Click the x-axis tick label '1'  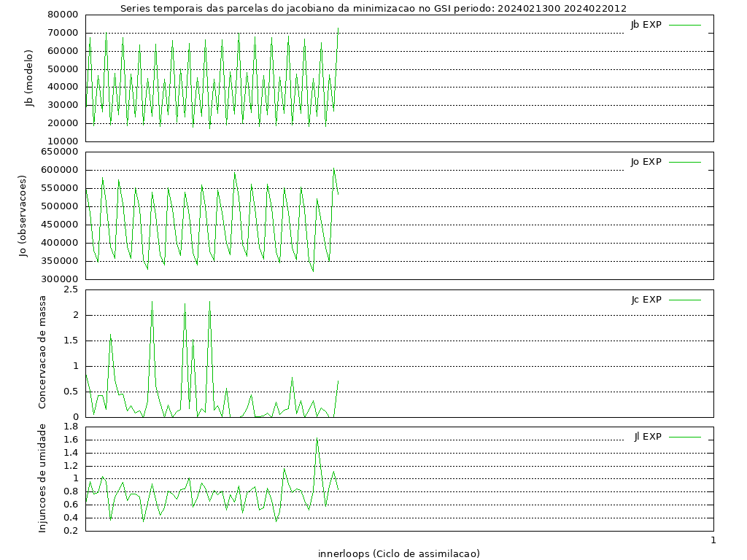click(x=713, y=540)
